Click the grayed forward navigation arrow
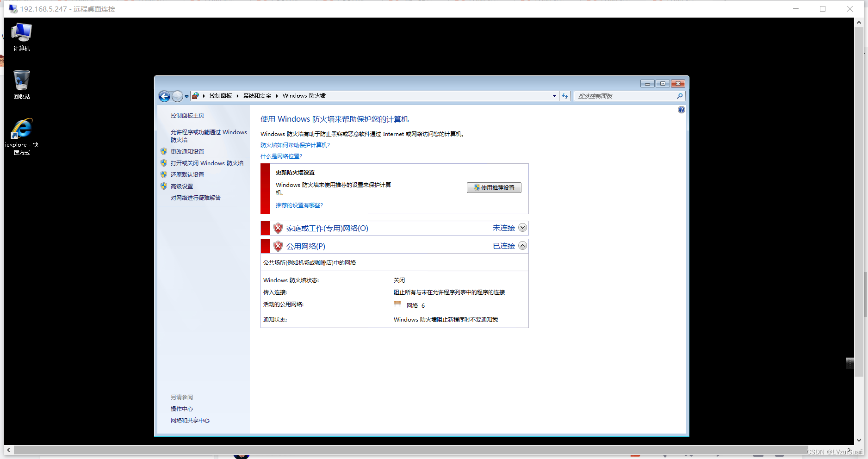 pyautogui.click(x=177, y=96)
